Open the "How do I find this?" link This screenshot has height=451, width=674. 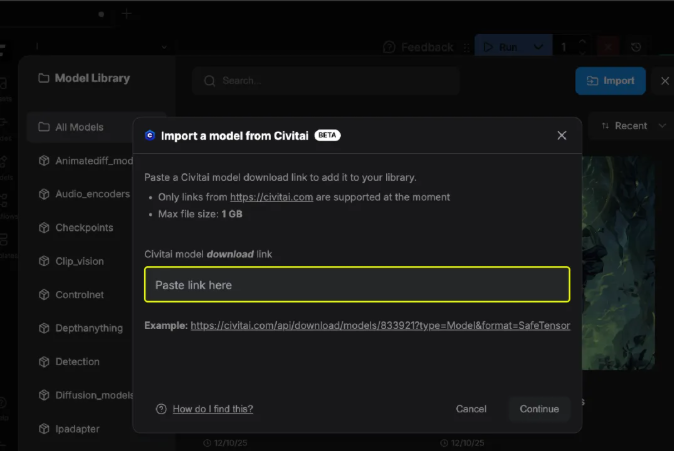click(212, 409)
